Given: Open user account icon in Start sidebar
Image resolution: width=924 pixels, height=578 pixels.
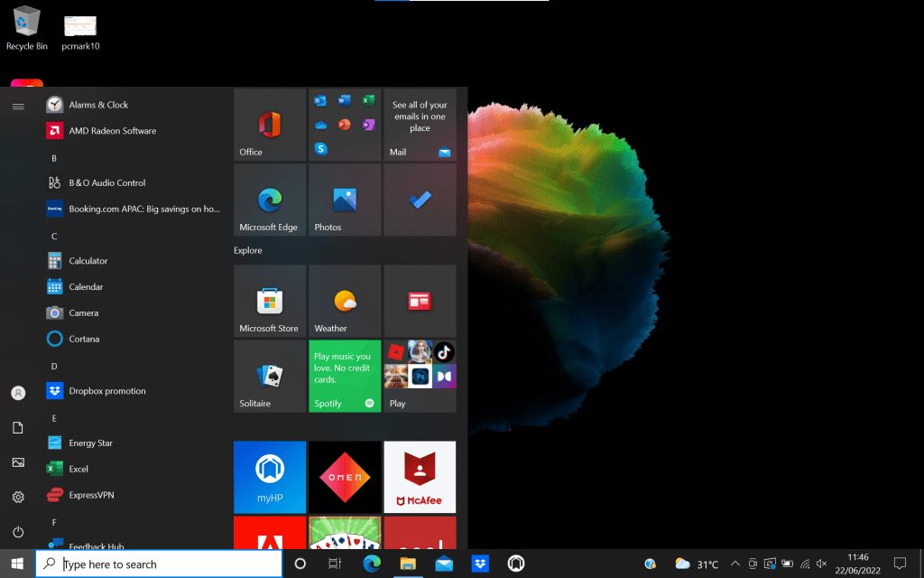Looking at the screenshot, I should [x=18, y=393].
